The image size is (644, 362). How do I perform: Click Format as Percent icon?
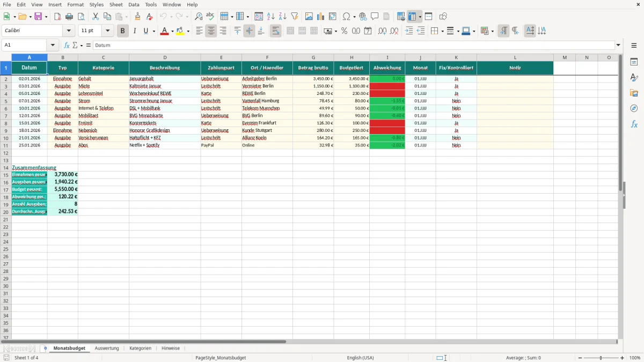point(344,31)
